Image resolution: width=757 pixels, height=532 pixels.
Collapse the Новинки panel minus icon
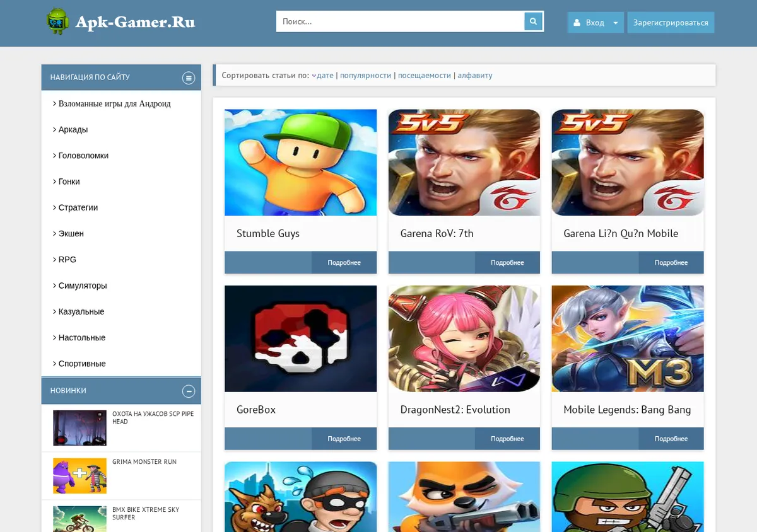[189, 391]
